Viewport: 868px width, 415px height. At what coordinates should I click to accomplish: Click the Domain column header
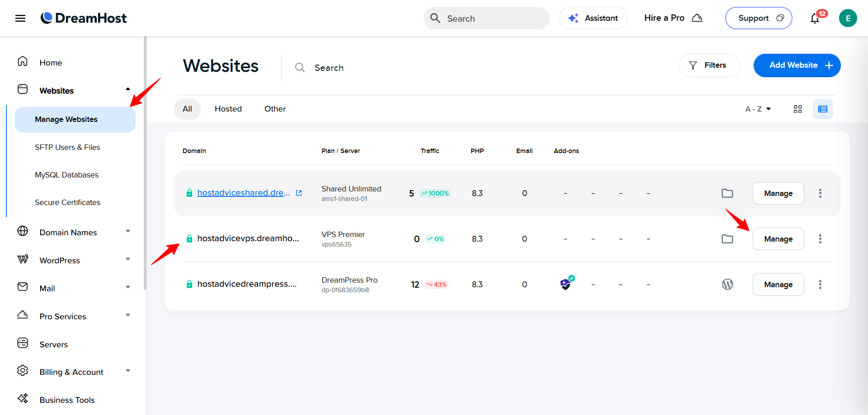pyautogui.click(x=194, y=151)
